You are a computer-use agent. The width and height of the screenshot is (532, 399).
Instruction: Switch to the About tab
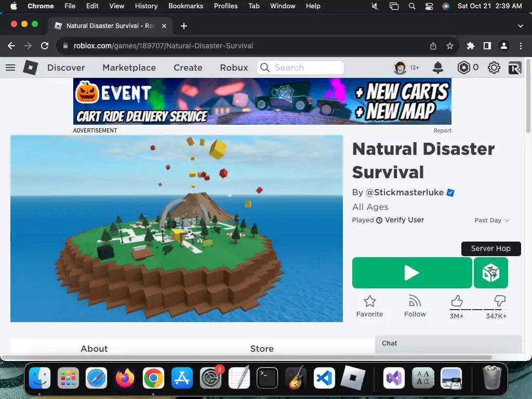pyautogui.click(x=94, y=349)
